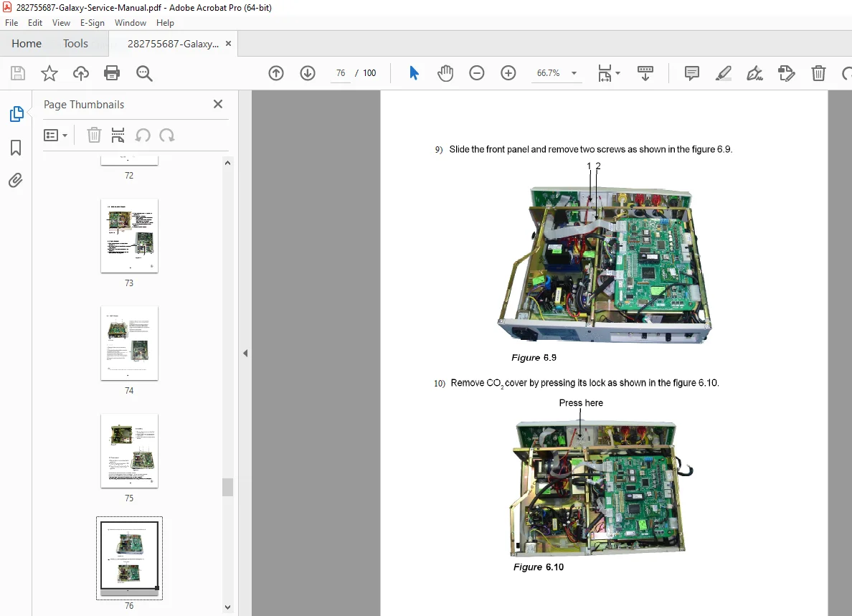Open Bookmarks sidebar panel icon
The width and height of the screenshot is (852, 616).
(16, 148)
